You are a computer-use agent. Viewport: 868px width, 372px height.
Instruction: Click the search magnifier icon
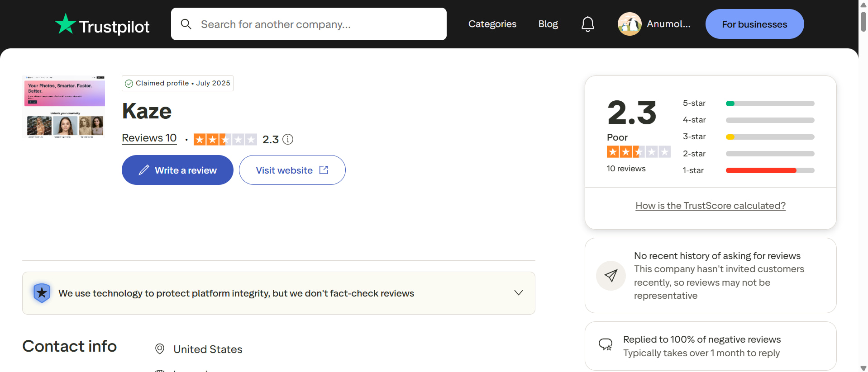186,24
